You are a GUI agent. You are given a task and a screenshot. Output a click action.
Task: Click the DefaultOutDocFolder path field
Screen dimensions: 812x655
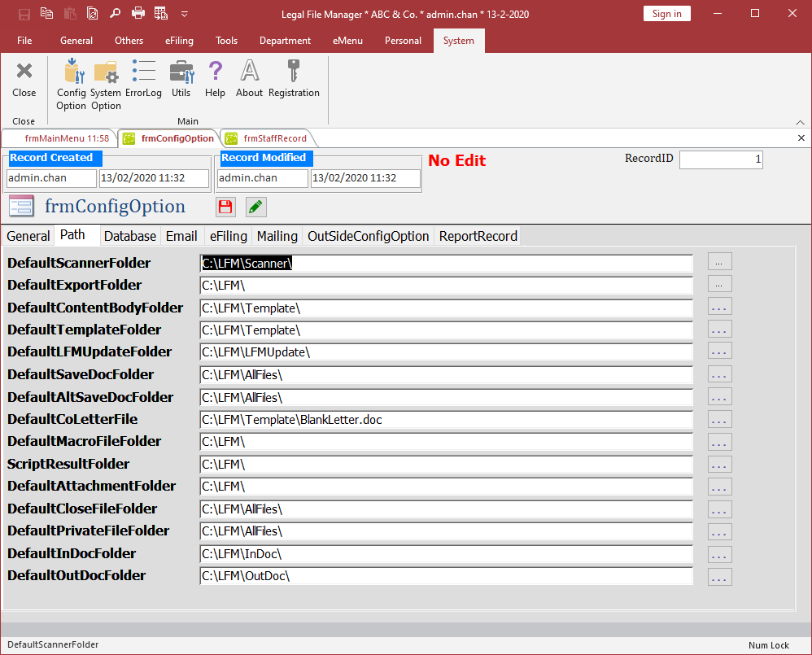pos(447,576)
